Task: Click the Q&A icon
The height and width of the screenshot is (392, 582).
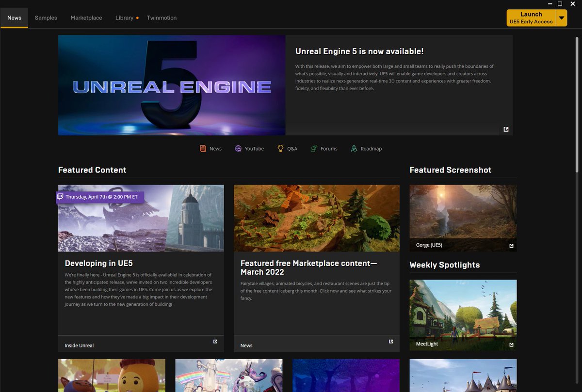Action: pos(280,148)
